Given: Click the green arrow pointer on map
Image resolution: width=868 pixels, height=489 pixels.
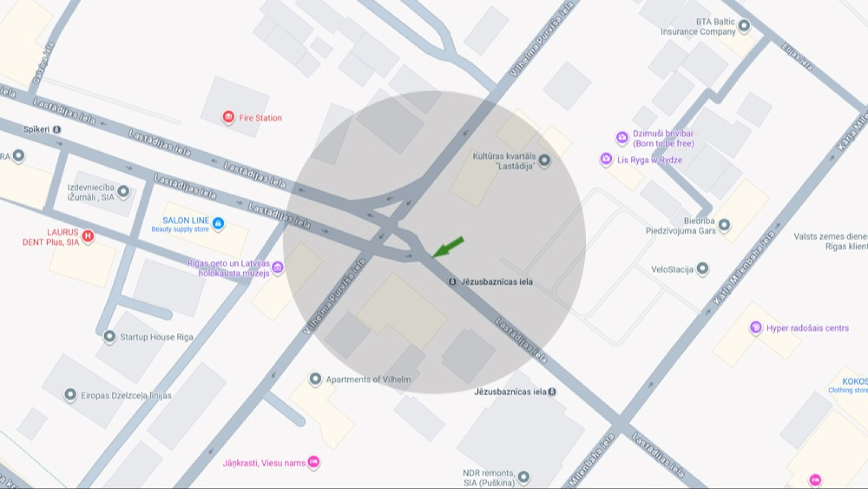Looking at the screenshot, I should pyautogui.click(x=448, y=246).
